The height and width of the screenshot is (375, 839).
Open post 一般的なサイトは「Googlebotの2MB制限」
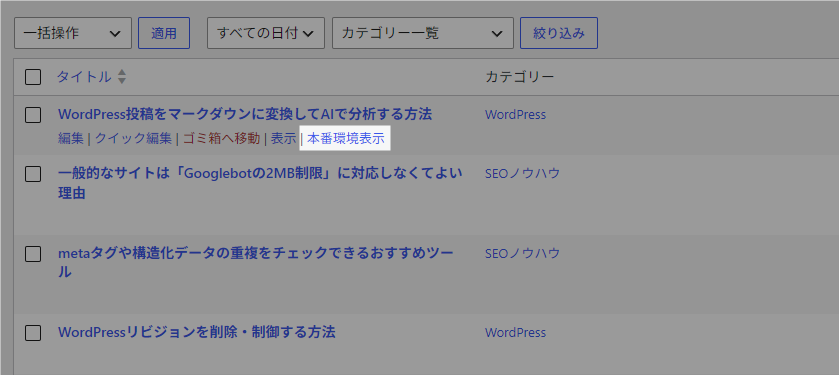(260, 183)
